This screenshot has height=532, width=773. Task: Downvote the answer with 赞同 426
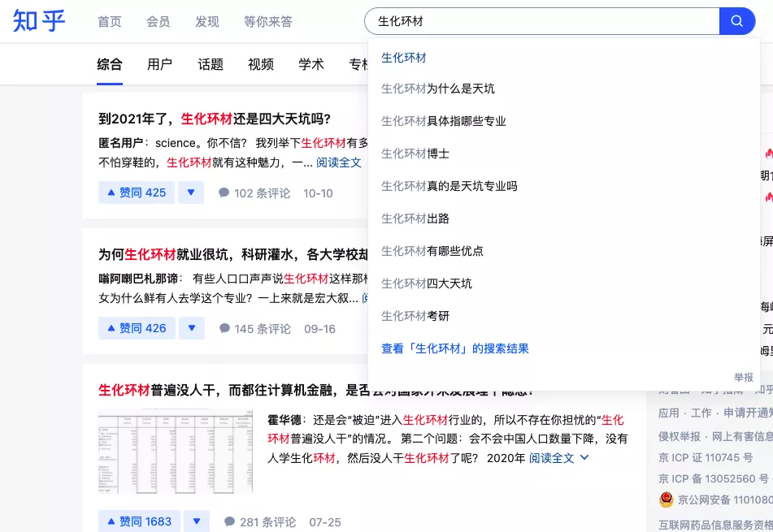click(192, 327)
